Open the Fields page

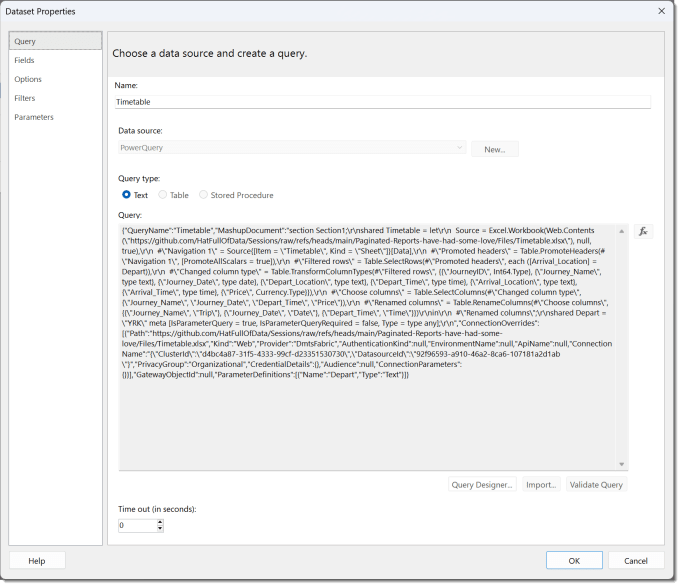[56, 60]
